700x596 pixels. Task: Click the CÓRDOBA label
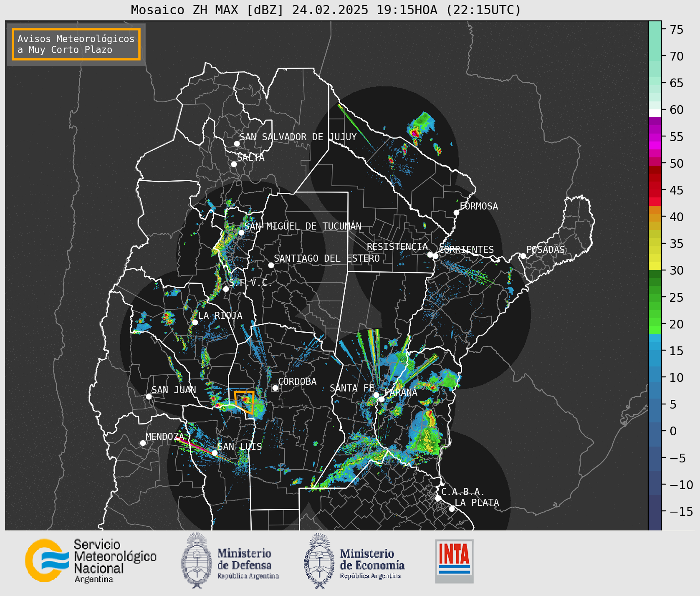[x=297, y=381]
